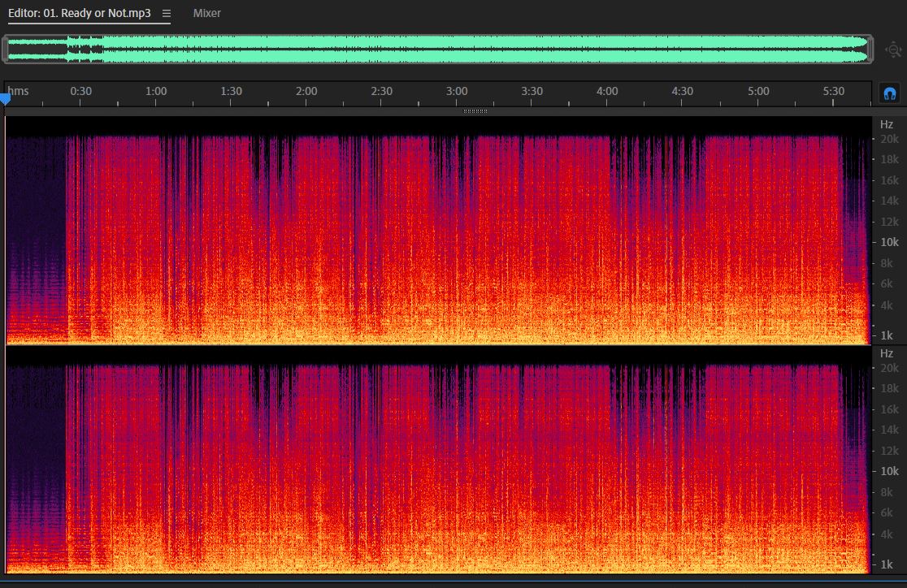Click the 3:30 mark on time ruler
The image size is (907, 588).
click(532, 91)
